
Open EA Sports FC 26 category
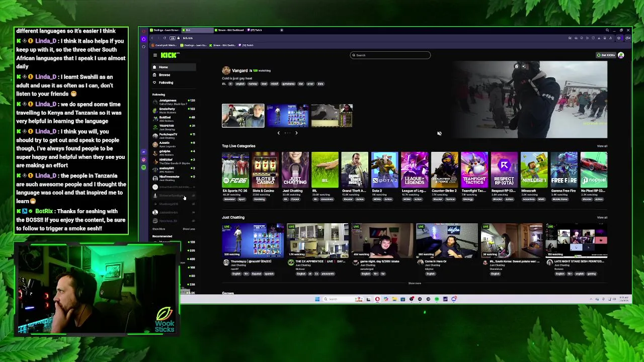(x=235, y=169)
